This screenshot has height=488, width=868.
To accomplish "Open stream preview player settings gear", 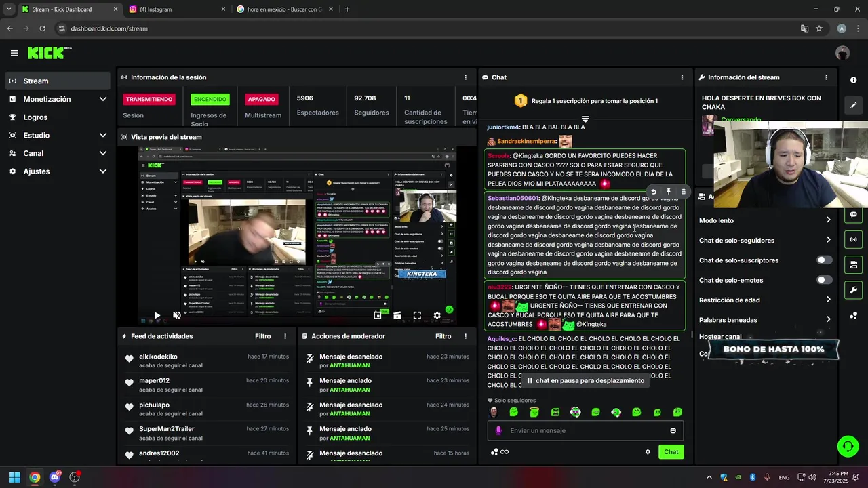I will [x=437, y=315].
